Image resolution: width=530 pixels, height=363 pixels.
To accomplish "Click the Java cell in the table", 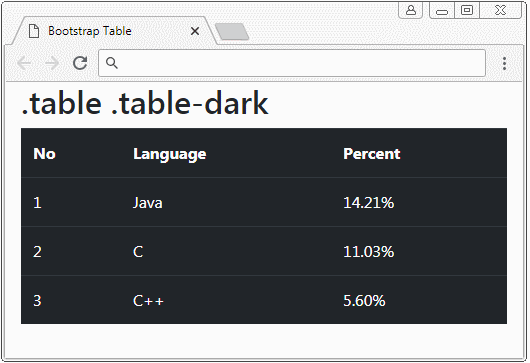I will (148, 203).
